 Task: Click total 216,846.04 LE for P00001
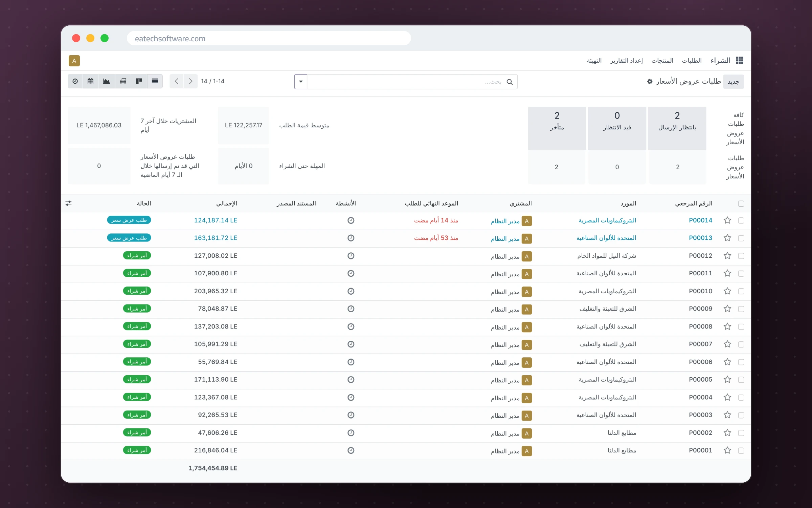click(x=216, y=450)
